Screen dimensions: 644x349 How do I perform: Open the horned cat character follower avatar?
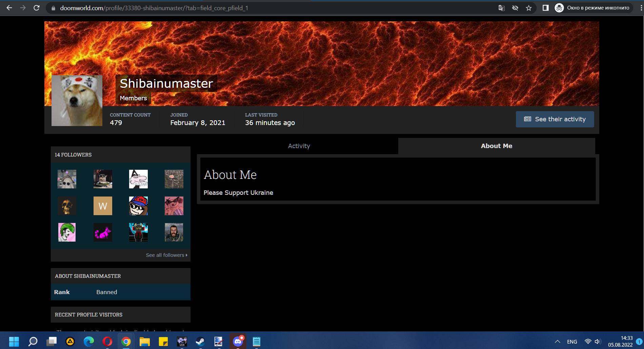[138, 232]
